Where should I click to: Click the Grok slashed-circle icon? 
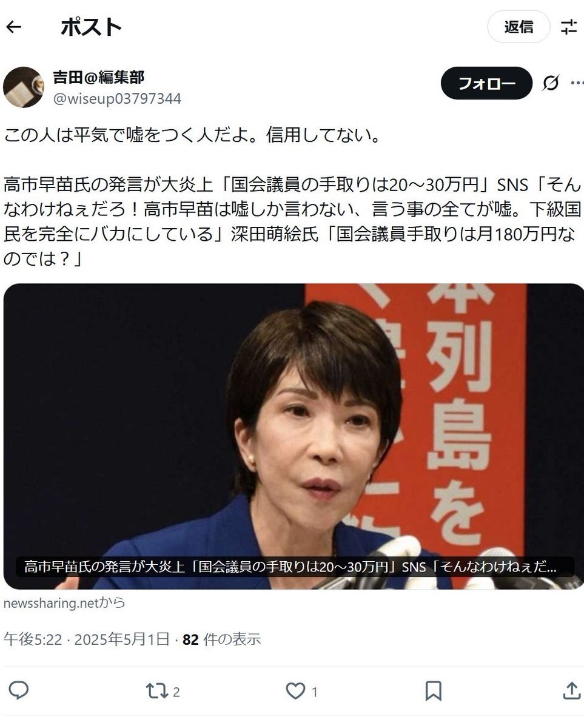[551, 83]
